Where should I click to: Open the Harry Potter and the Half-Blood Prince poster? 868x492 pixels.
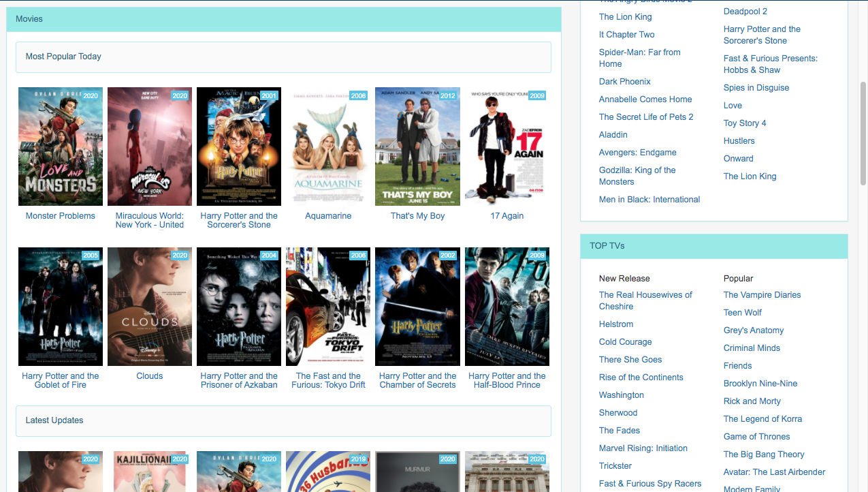click(x=507, y=306)
